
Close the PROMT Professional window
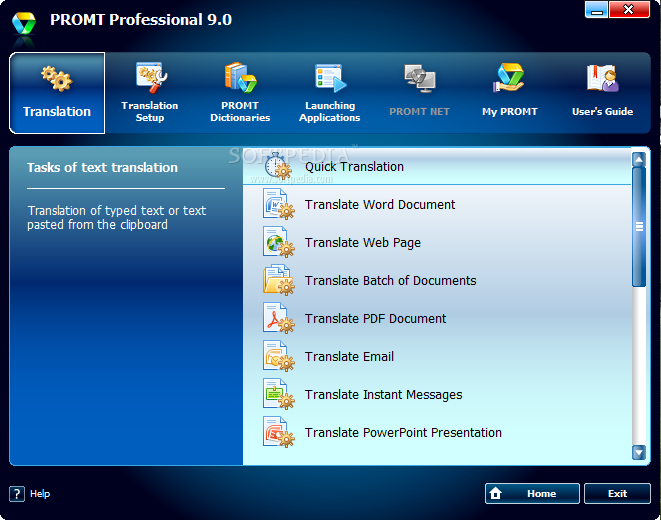(x=629, y=9)
